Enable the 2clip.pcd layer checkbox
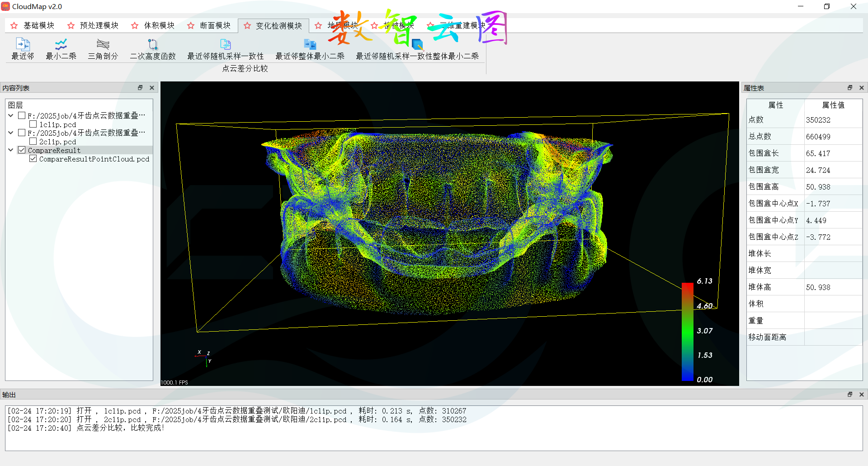This screenshot has width=868, height=466. point(33,141)
